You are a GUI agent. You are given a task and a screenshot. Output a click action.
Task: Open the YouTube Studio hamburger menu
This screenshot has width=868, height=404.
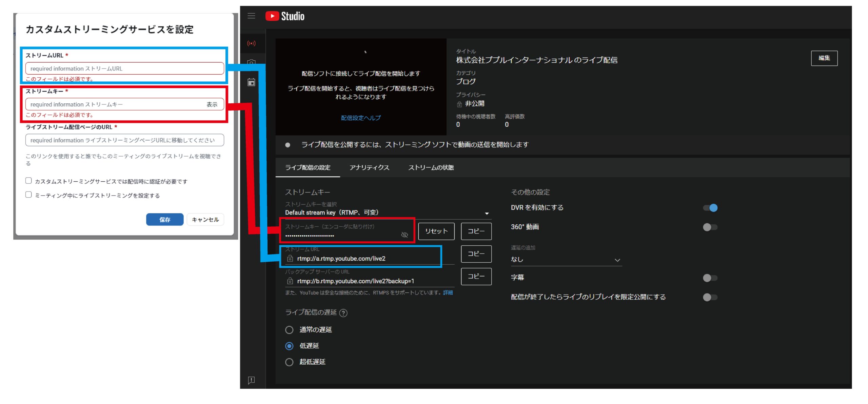251,16
